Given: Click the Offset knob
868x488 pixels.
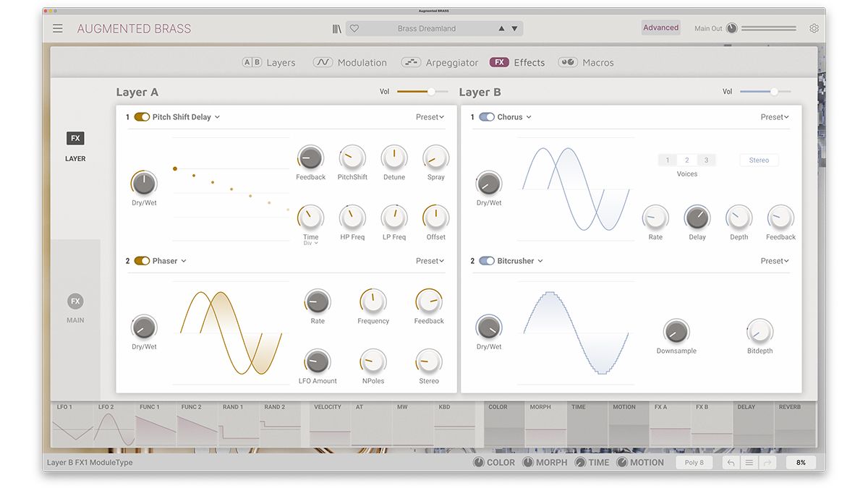Looking at the screenshot, I should tap(435, 218).
